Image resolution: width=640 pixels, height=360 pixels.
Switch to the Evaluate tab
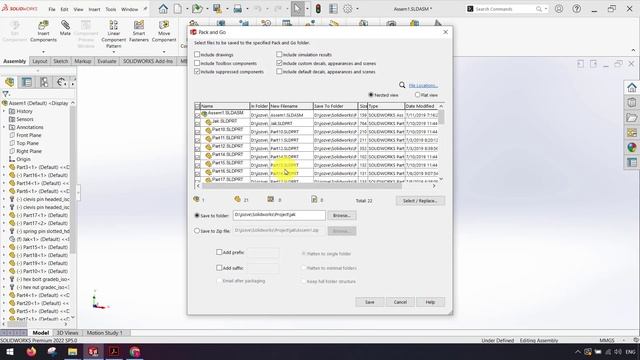click(x=107, y=61)
